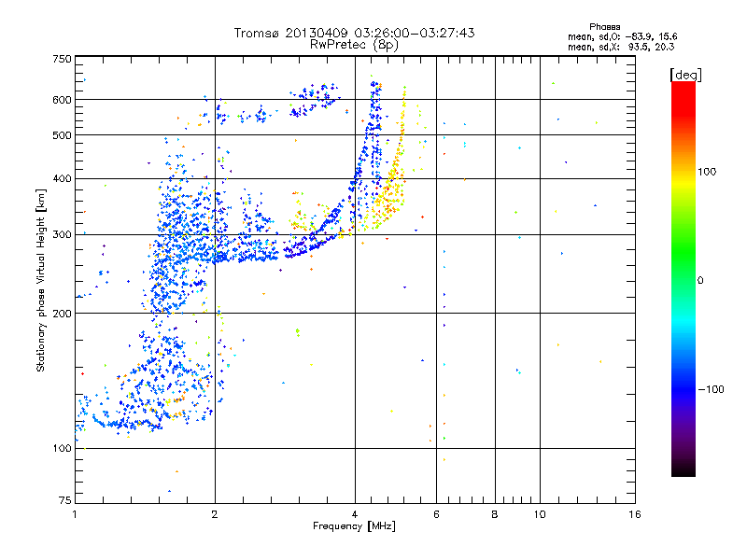747x560 pixels.
Task: Click x-axis tick label '4'
Action: pos(355,514)
